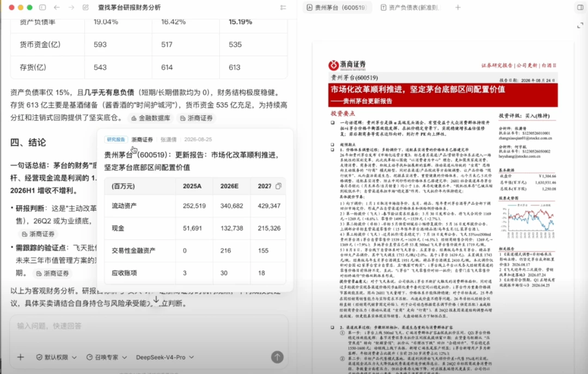
Task: Click the 浙商证券 logo in the PDF
Action: click(347, 65)
